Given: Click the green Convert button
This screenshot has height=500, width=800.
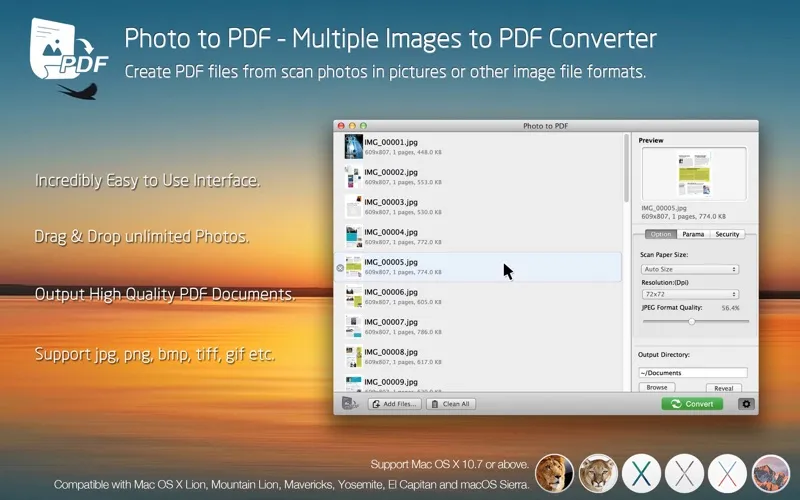Looking at the screenshot, I should click(x=692, y=404).
